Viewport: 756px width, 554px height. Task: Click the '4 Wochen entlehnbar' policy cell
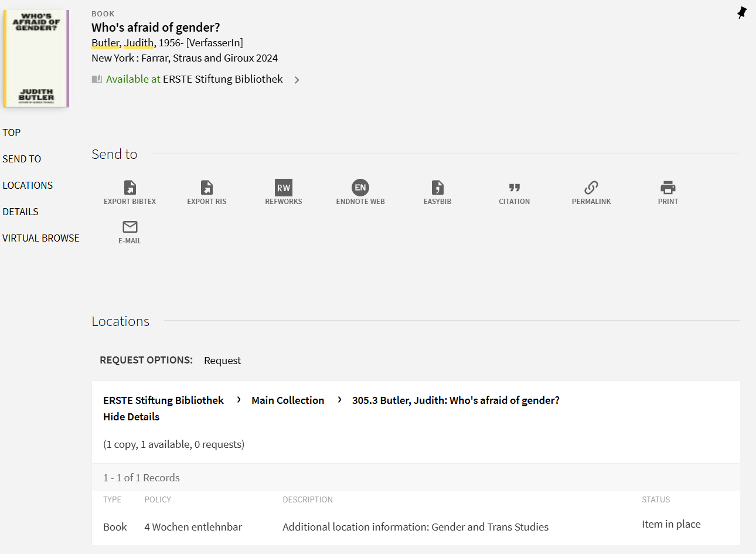193,527
